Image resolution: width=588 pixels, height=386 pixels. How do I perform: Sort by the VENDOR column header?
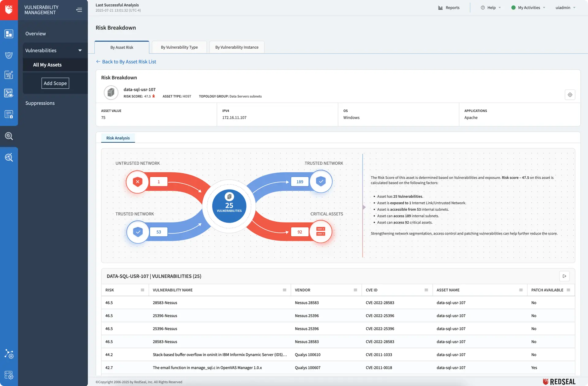click(302, 290)
